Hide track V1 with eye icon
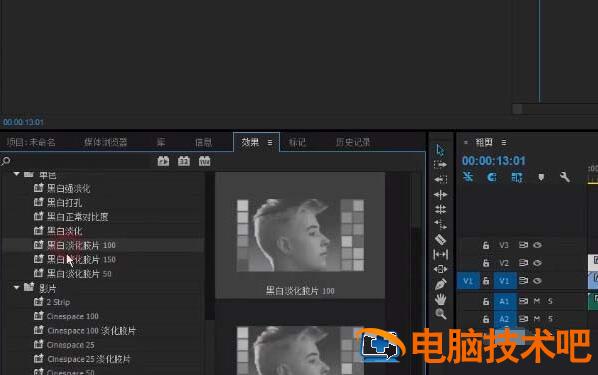This screenshot has width=598, height=375. tap(537, 281)
